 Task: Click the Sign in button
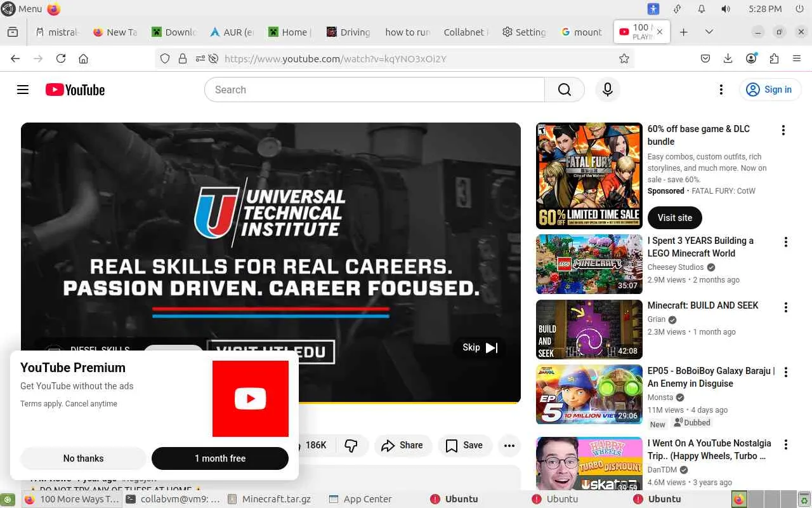770,90
